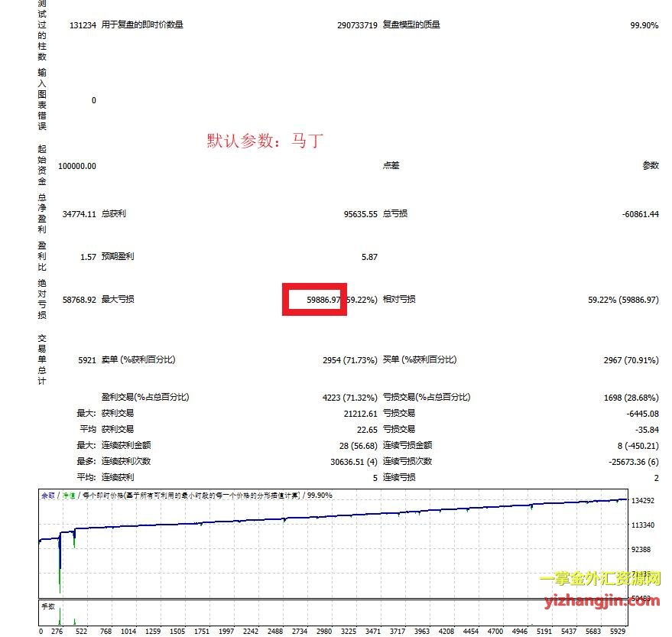Click the 手数 label in lower chart panel
This screenshot has height=637, width=672.
(x=48, y=606)
